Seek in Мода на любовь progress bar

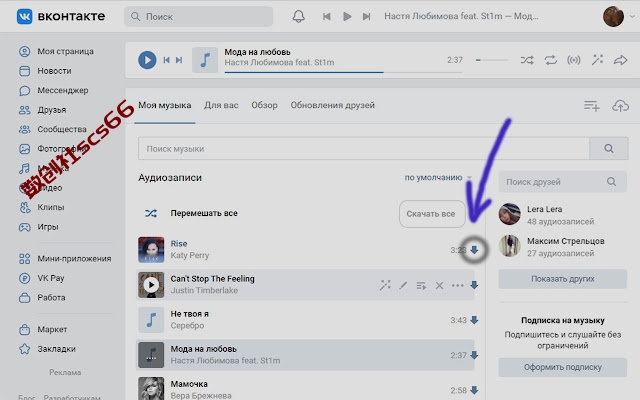point(343,72)
